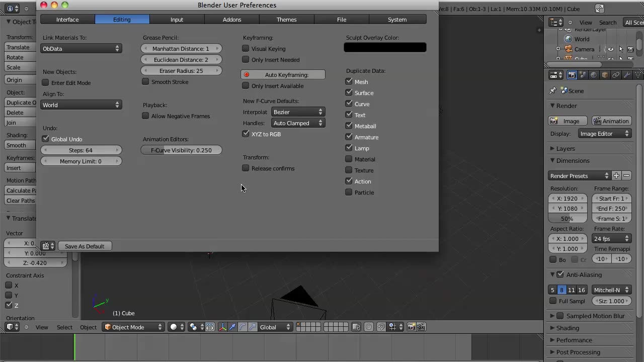Switch to the Interface tab

click(67, 20)
